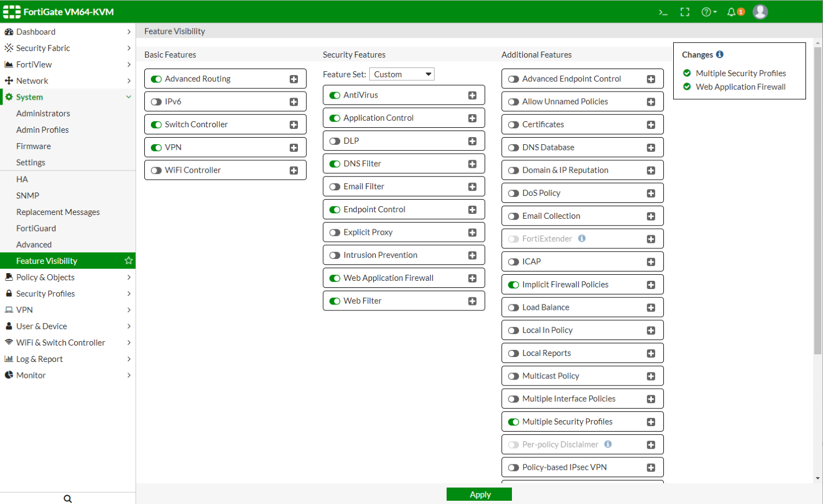Image resolution: width=823 pixels, height=504 pixels.
Task: Click Web Application Firewall in Changes panel
Action: pos(741,87)
